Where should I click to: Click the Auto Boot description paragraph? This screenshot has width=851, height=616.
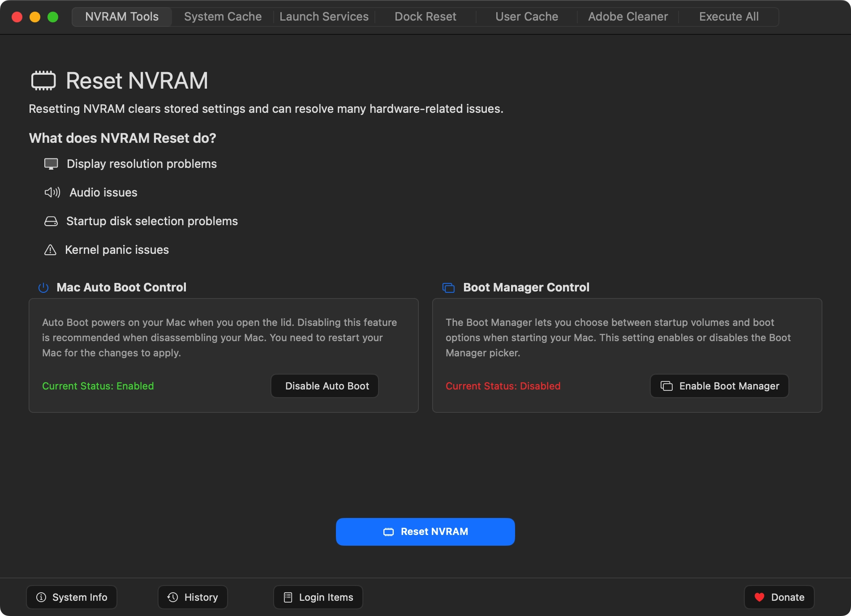tap(219, 338)
